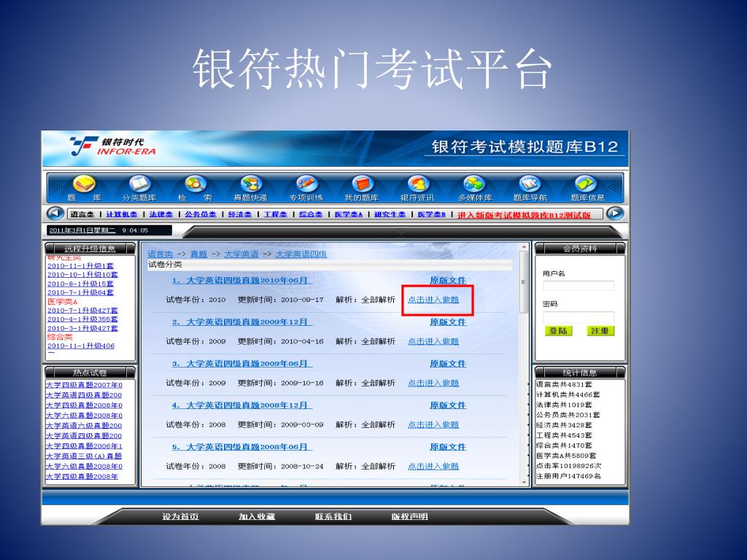Click the 真题 breadcrumb link
Image resolution: width=747 pixels, height=560 pixels.
[198, 254]
